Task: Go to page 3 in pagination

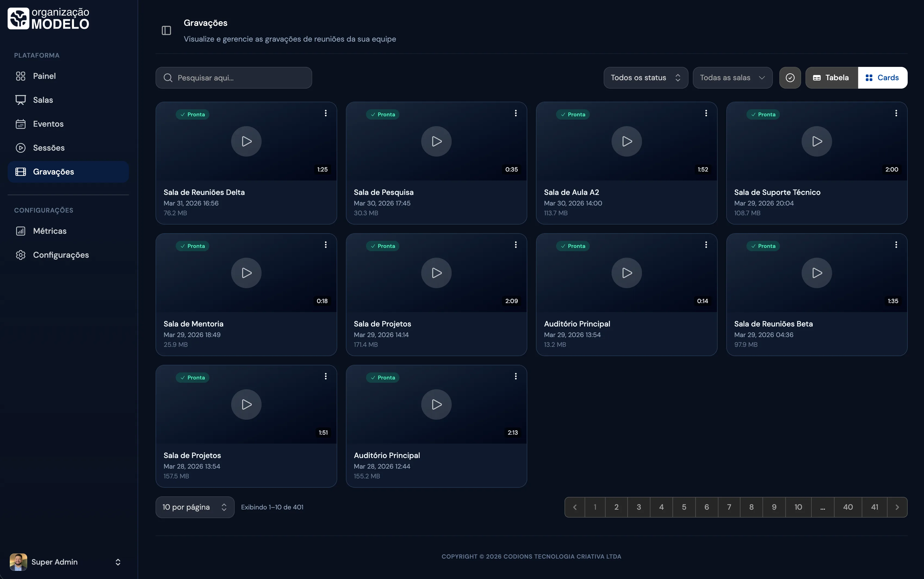Action: point(638,507)
